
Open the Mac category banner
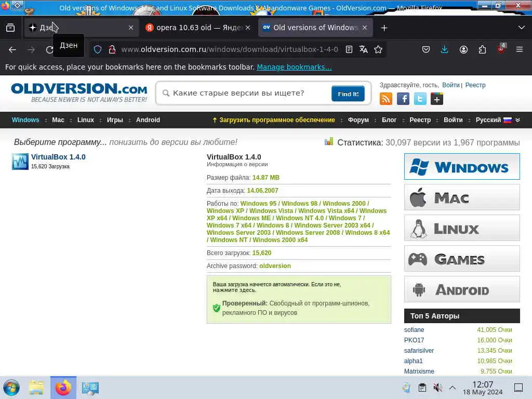click(462, 197)
